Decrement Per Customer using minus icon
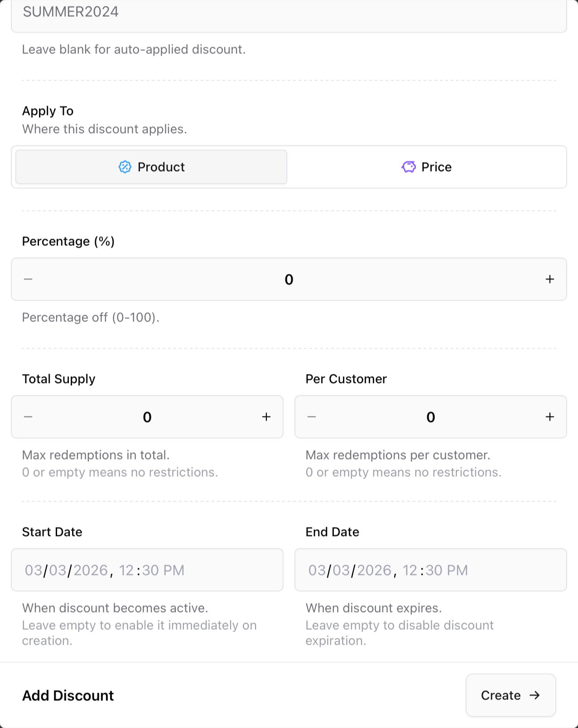The height and width of the screenshot is (728, 578). (x=312, y=417)
